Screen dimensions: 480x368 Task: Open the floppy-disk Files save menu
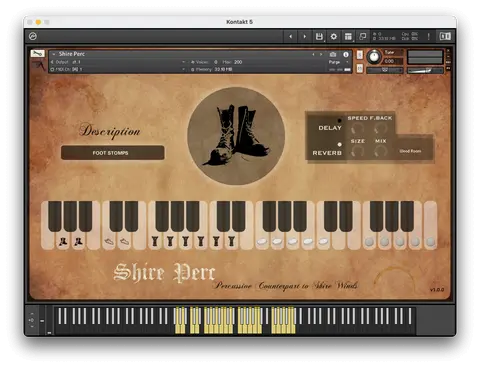[x=319, y=36]
